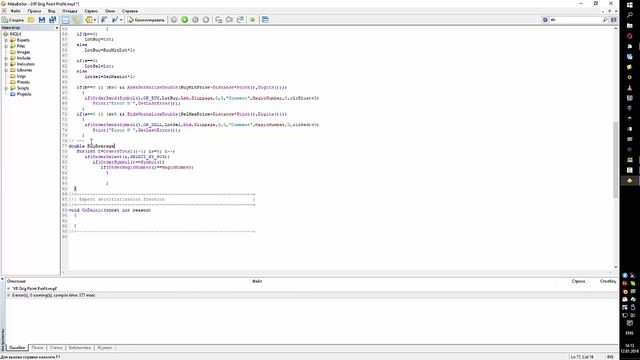The width and height of the screenshot is (640, 360).
Task: Click the Windows taskbar search icon
Action: click(x=629, y=15)
